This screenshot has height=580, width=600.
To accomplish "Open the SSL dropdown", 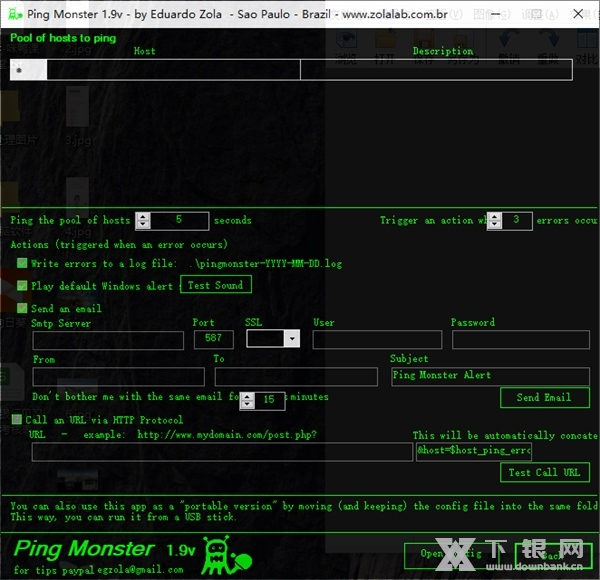I will [x=292, y=339].
